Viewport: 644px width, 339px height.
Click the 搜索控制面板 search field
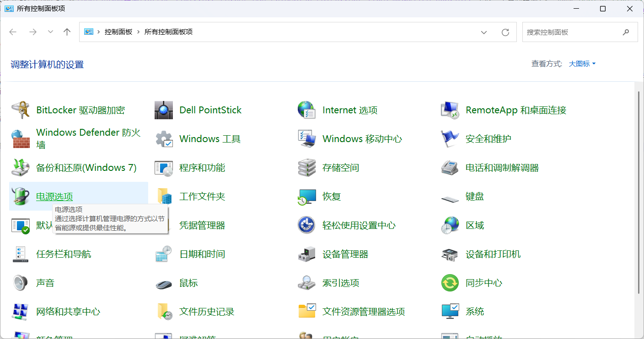580,32
